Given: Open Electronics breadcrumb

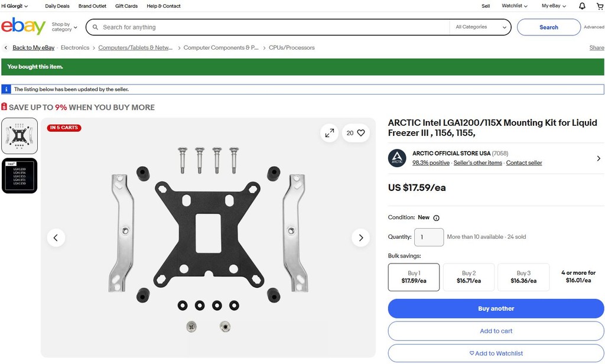Looking at the screenshot, I should point(75,47).
